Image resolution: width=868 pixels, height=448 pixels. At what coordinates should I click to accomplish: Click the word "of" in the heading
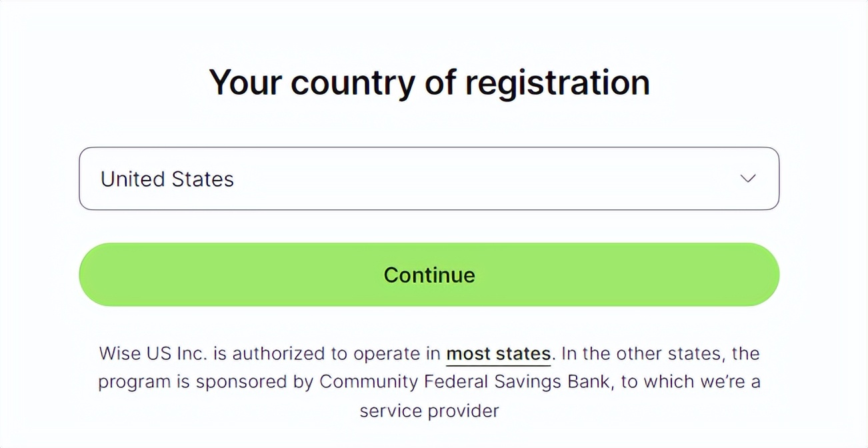coord(440,83)
